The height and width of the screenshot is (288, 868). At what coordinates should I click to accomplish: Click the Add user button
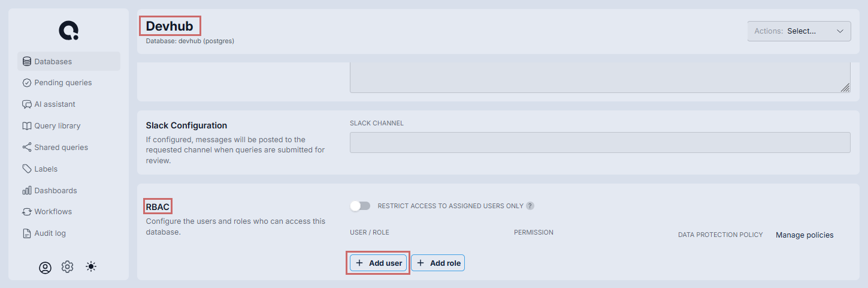(x=379, y=263)
